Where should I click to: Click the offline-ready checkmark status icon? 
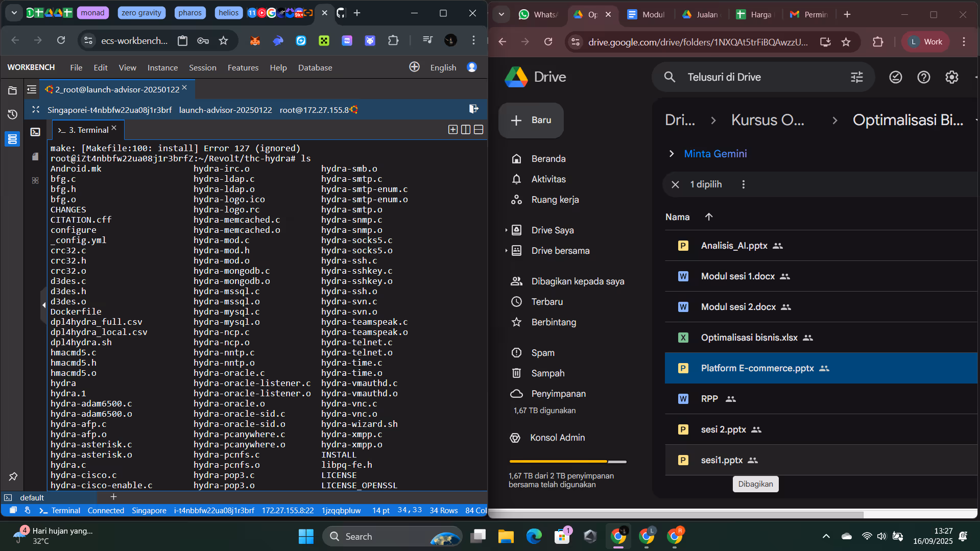tap(895, 77)
